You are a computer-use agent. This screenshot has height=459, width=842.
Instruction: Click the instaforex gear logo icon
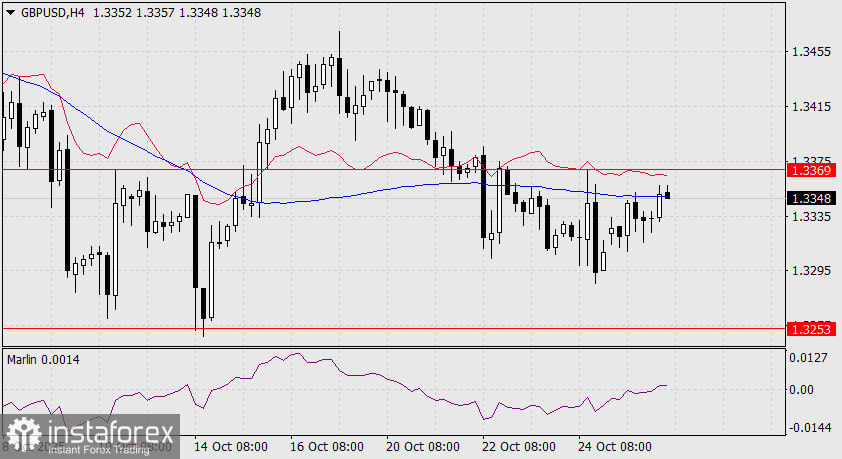(24, 434)
